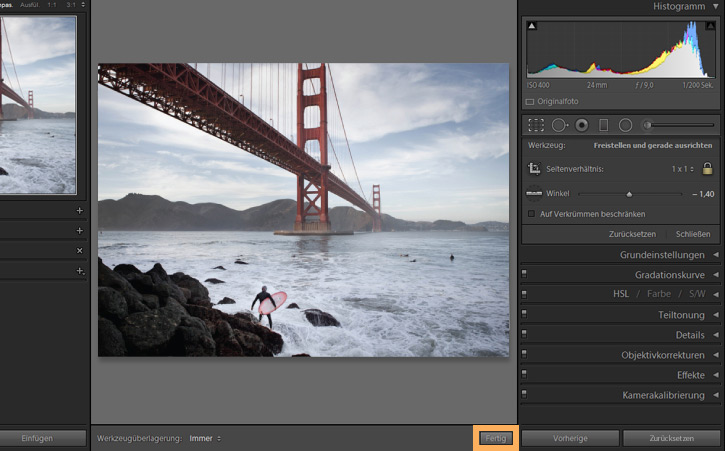Collapse the Histogramm panel triangle
The image size is (725, 451).
[x=716, y=6]
